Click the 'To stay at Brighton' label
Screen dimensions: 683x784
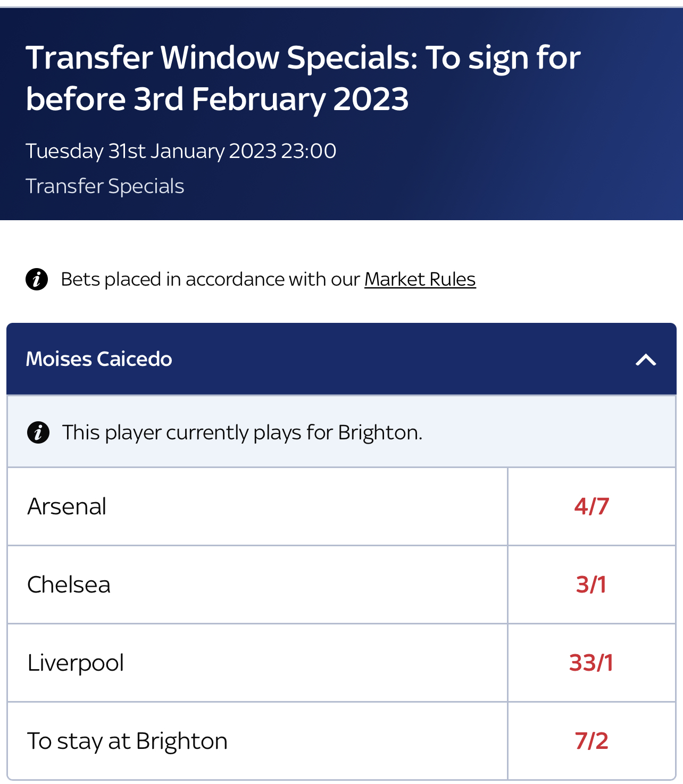coord(128,741)
